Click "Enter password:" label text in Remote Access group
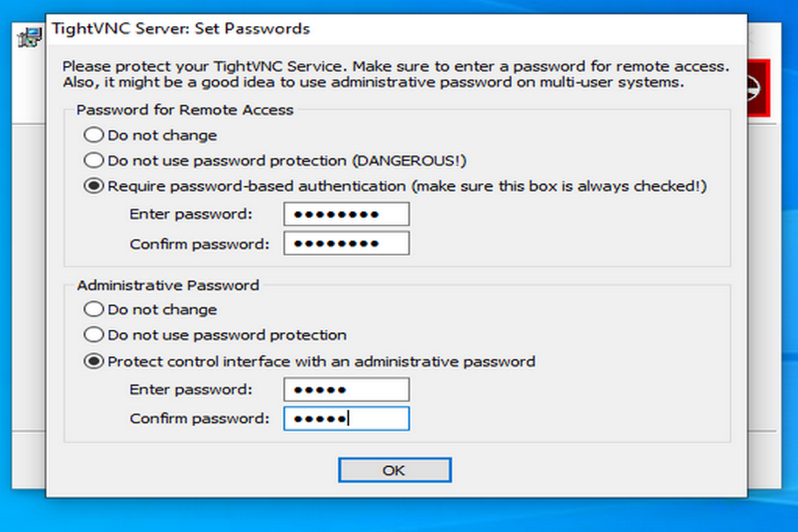 192,215
